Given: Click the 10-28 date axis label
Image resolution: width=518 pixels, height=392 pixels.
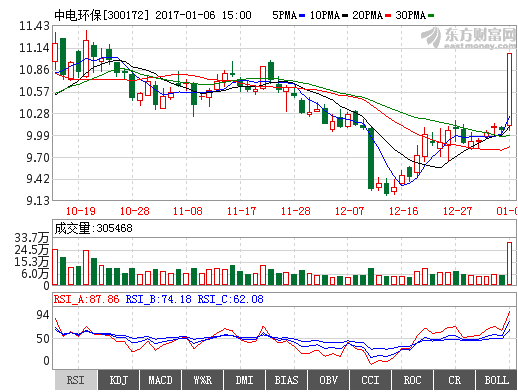Looking at the screenshot, I should tap(135, 211).
